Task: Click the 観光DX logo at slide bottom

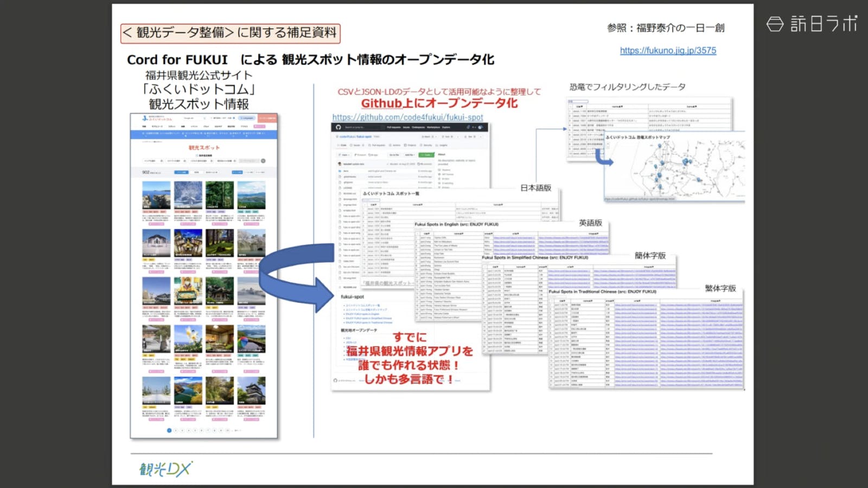Action: 165,468
